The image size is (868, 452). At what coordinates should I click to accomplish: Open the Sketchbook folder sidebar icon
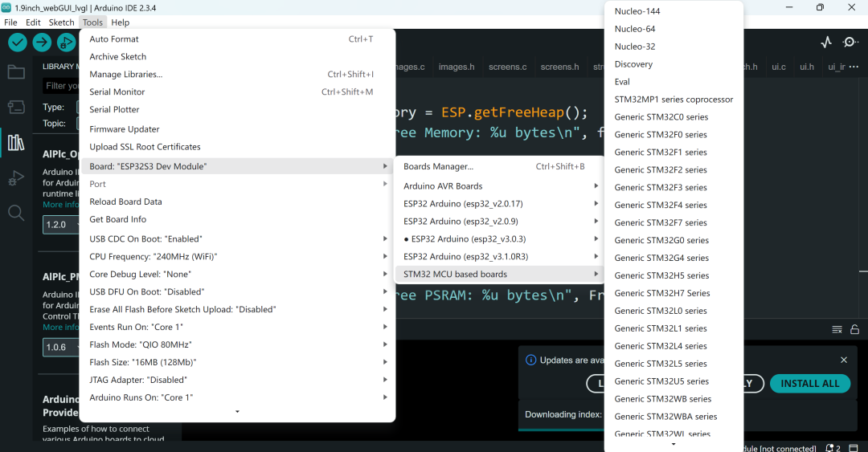click(16, 72)
